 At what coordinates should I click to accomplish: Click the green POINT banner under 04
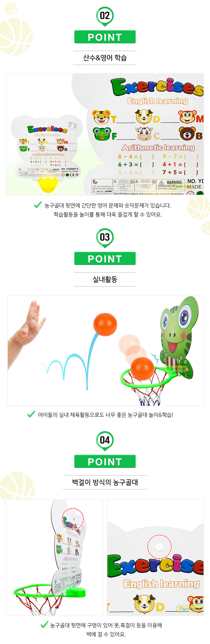105,461
